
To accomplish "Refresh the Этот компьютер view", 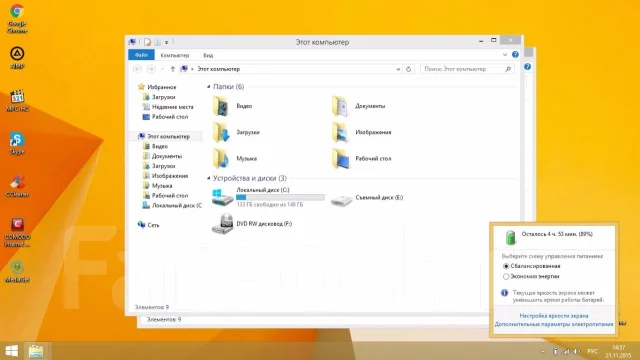I will 408,69.
